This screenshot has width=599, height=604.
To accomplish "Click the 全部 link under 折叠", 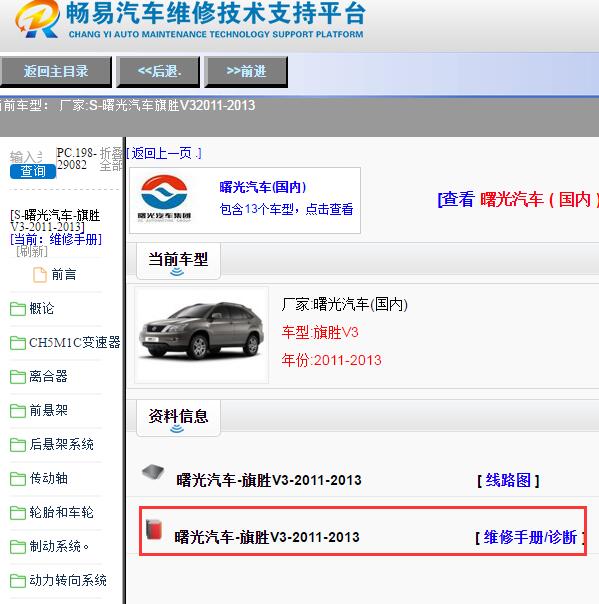I will (x=111, y=166).
